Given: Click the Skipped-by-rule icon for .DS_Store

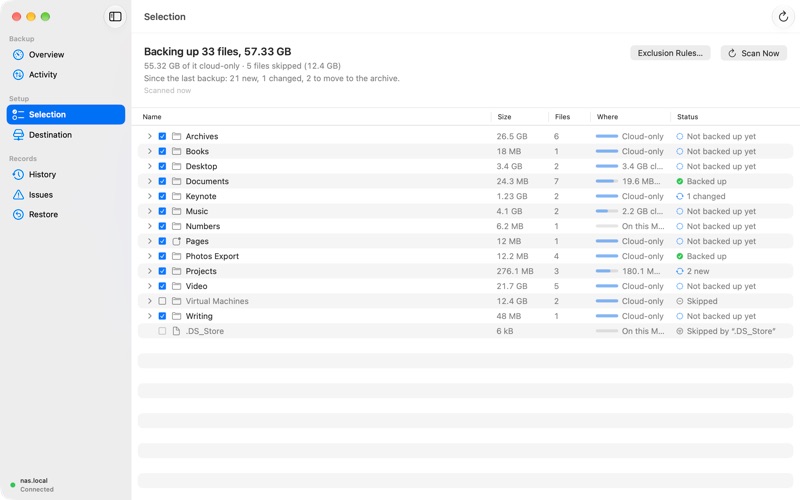Looking at the screenshot, I should pyautogui.click(x=680, y=331).
